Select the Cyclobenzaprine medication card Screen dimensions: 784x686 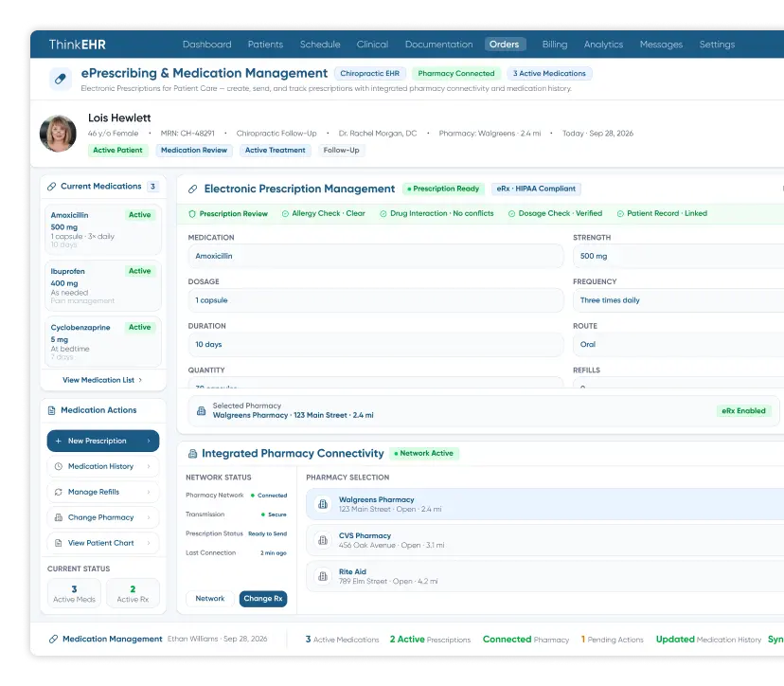(103, 342)
